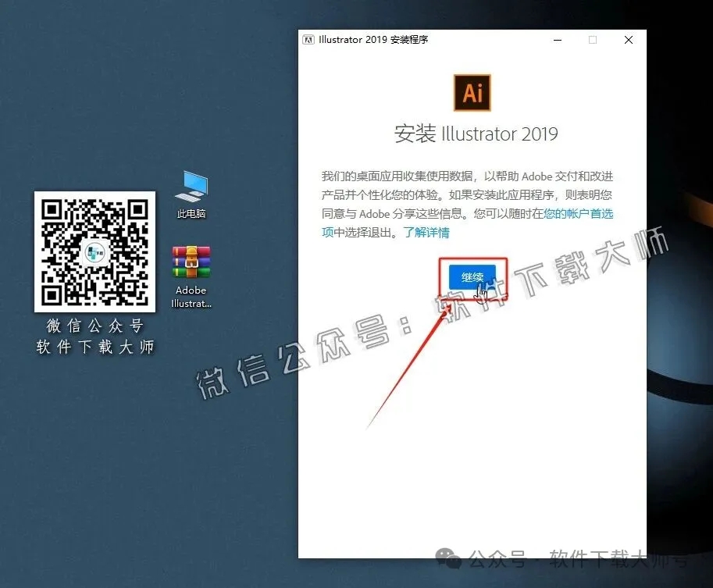Click 继续 to continue the installation

click(x=472, y=276)
